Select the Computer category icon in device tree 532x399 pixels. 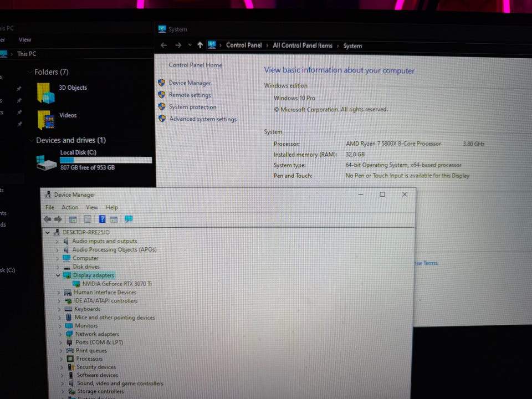click(67, 258)
